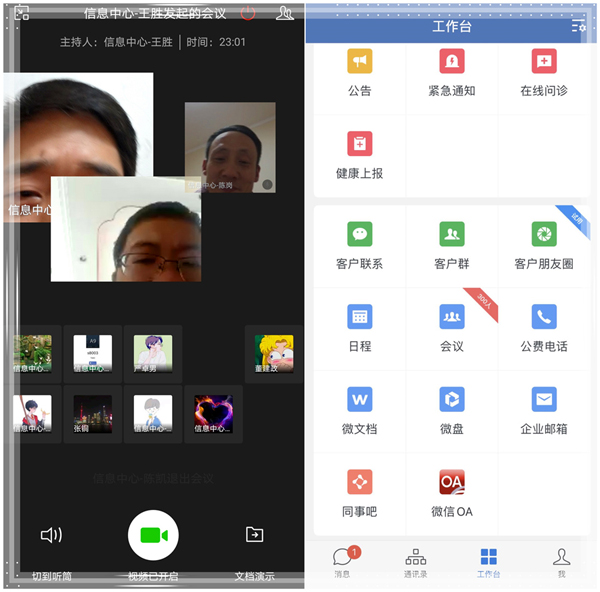This screenshot has height=592, width=600.
Task: Select participant 张钢 avatar
Action: coord(93,414)
